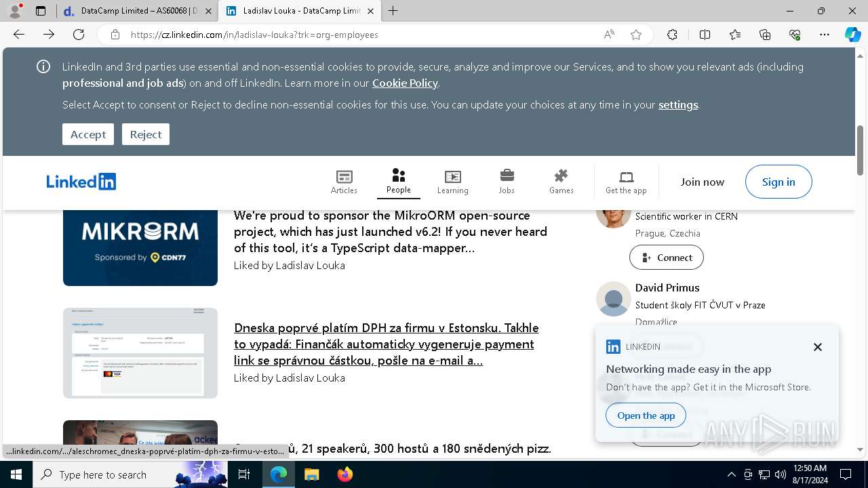Open the MikroORM sponsor post
This screenshot has height=488, width=868.
click(391, 231)
